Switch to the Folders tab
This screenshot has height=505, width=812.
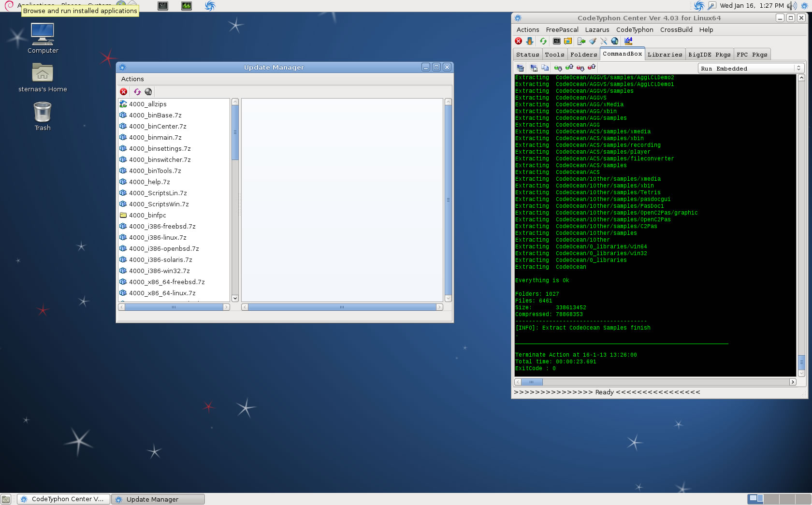click(583, 55)
